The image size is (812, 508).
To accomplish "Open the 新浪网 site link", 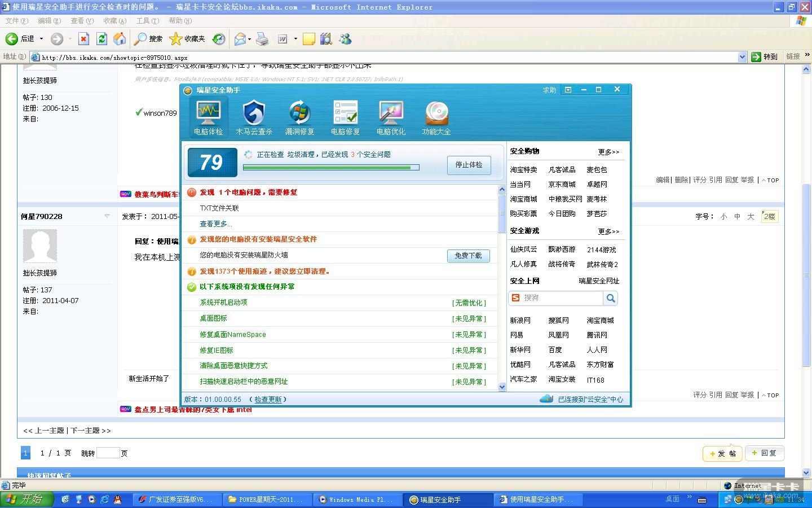I will point(520,320).
